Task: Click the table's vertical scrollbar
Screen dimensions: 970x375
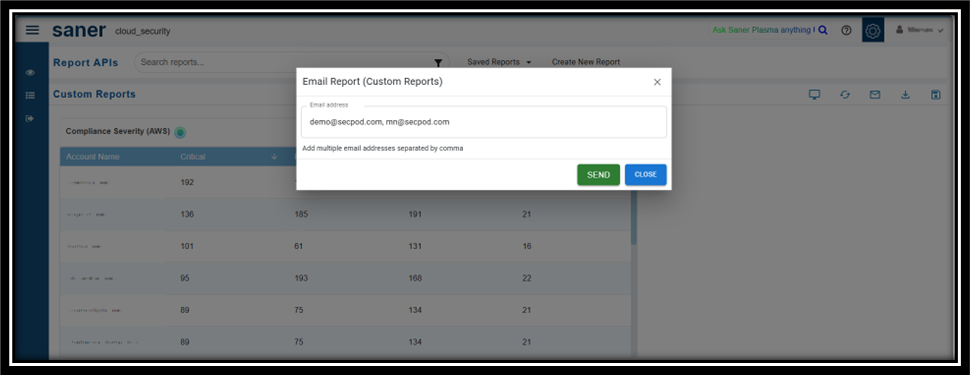Action: pyautogui.click(x=633, y=217)
